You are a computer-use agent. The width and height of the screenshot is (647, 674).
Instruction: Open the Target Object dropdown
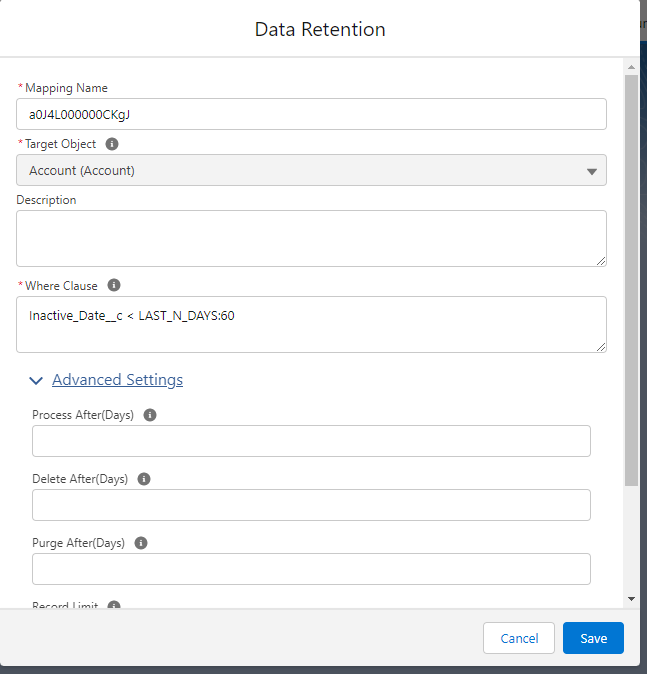point(311,170)
